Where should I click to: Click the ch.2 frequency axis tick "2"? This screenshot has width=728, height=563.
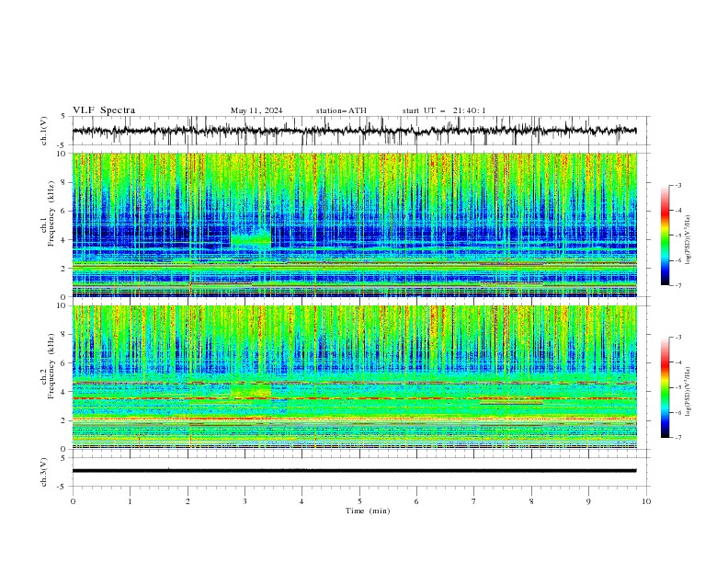(x=63, y=420)
